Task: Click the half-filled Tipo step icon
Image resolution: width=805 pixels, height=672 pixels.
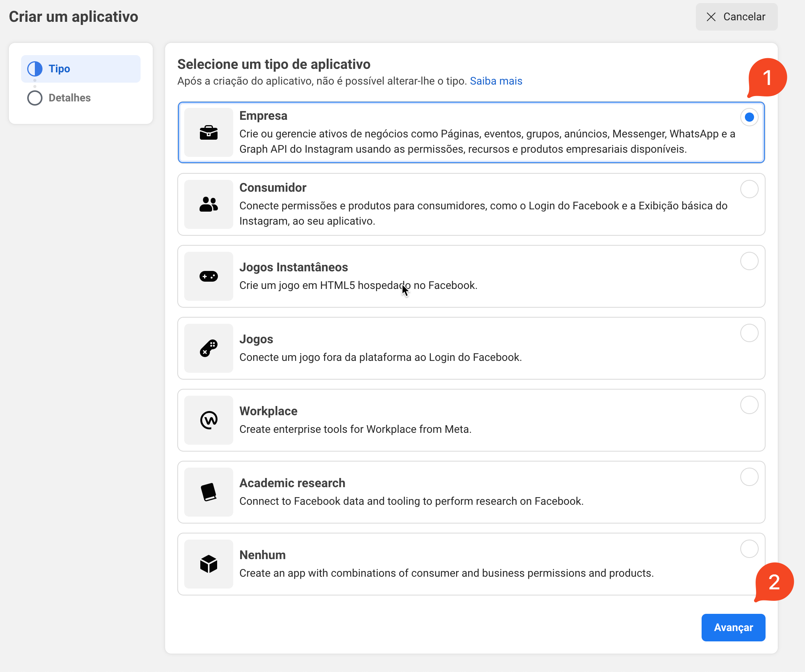Action: click(x=35, y=69)
